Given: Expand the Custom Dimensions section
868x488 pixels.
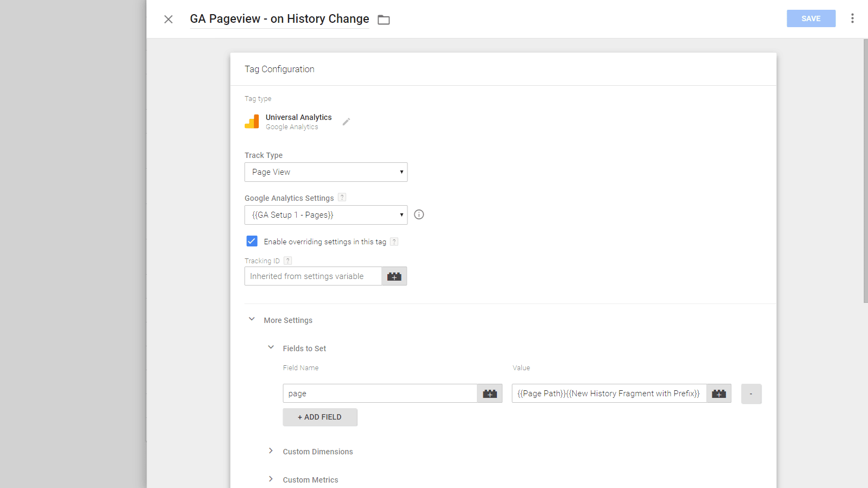Looking at the screenshot, I should pyautogui.click(x=271, y=451).
